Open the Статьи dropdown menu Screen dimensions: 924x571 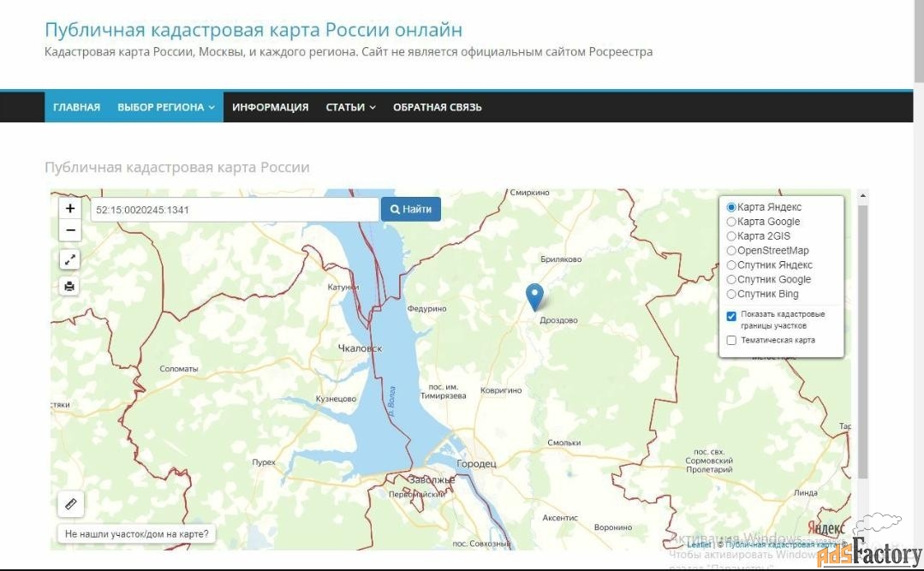coord(350,107)
